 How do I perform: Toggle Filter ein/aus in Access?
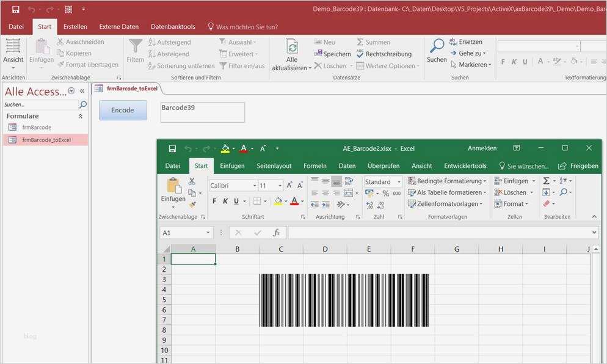coord(242,66)
